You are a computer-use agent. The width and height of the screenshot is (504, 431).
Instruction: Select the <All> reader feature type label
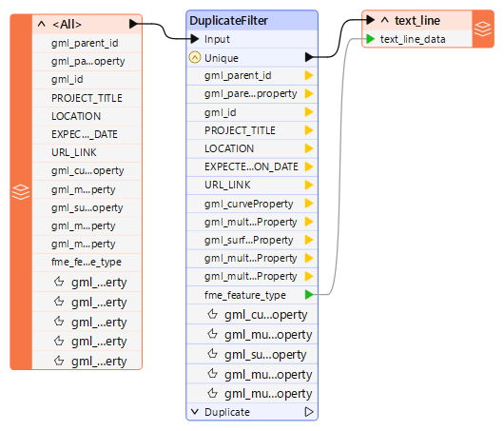[68, 24]
